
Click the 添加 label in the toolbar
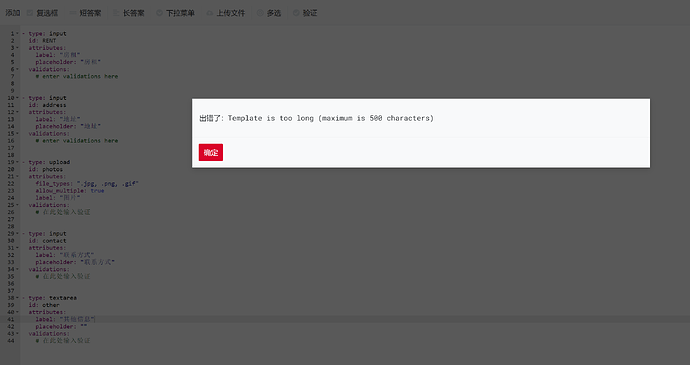pyautogui.click(x=13, y=13)
